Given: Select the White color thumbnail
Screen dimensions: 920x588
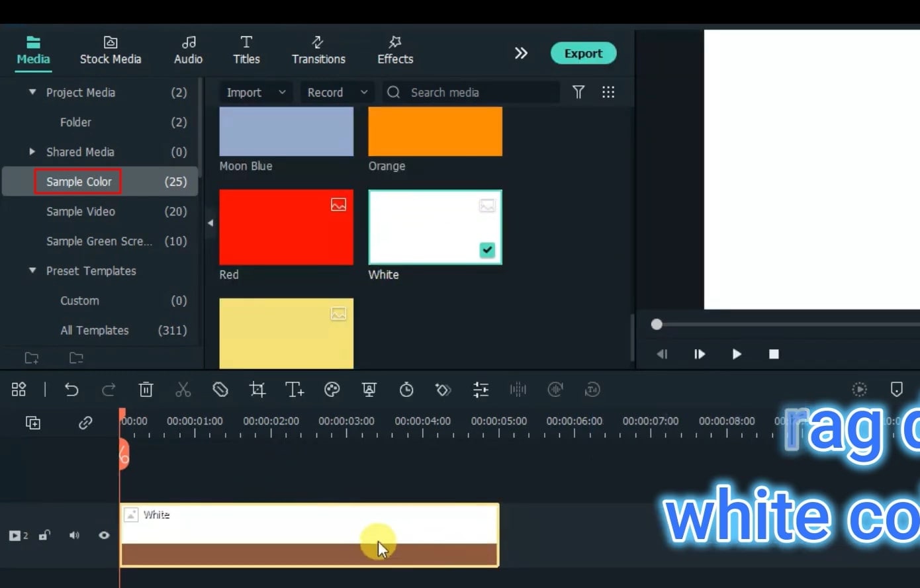Looking at the screenshot, I should tap(435, 228).
